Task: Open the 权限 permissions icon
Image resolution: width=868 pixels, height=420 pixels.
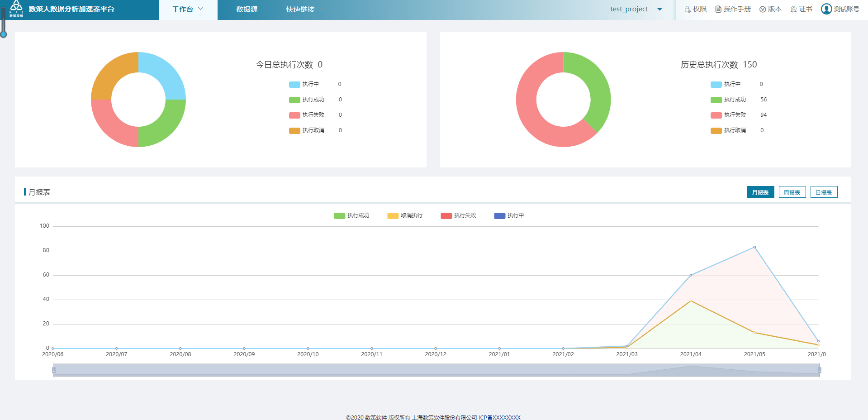Action: pyautogui.click(x=688, y=9)
